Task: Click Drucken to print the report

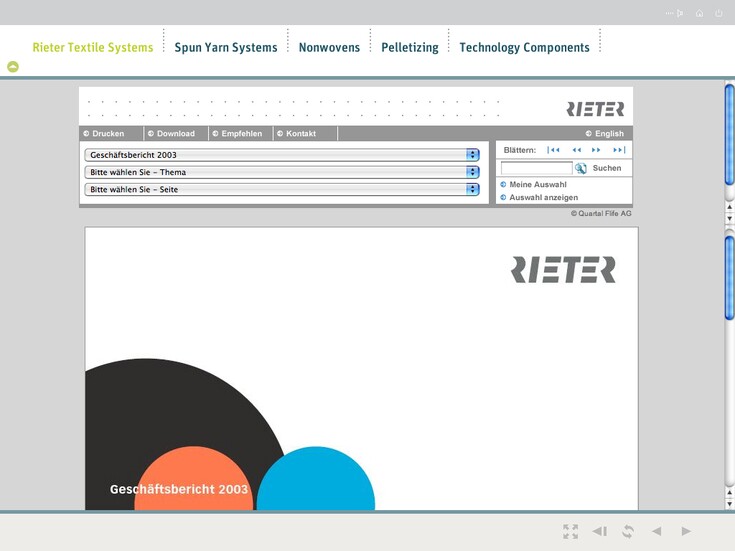Action: point(104,134)
